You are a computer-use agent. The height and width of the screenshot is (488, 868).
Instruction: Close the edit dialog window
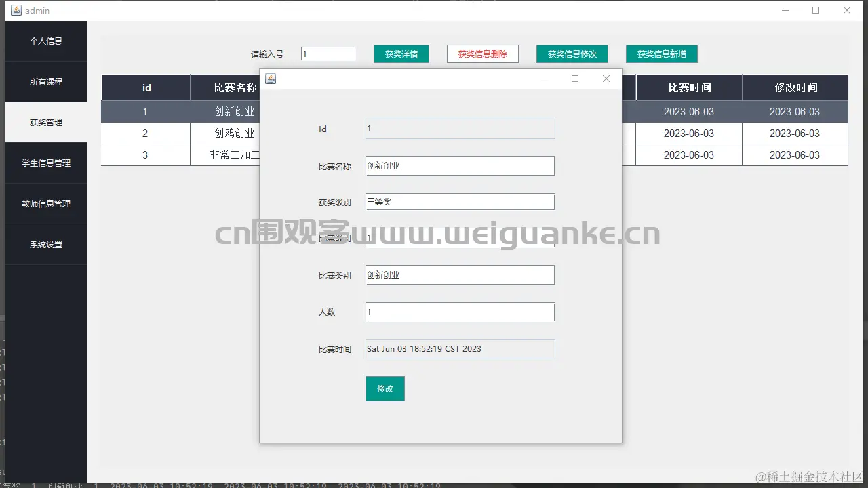pos(606,79)
